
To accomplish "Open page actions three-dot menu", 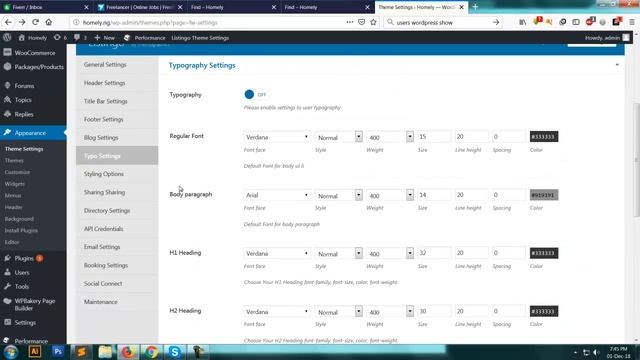I will (350, 22).
